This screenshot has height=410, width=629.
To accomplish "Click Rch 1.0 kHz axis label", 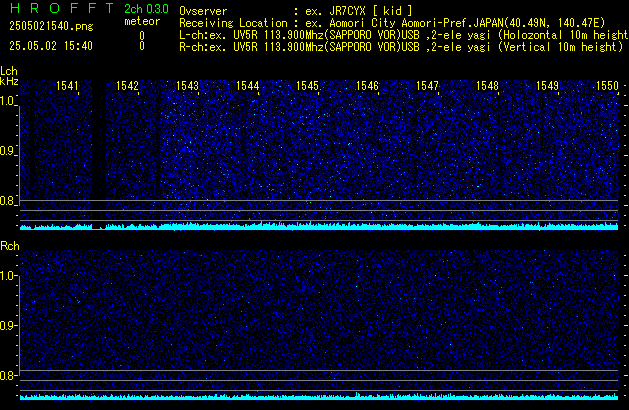I will coord(7,276).
